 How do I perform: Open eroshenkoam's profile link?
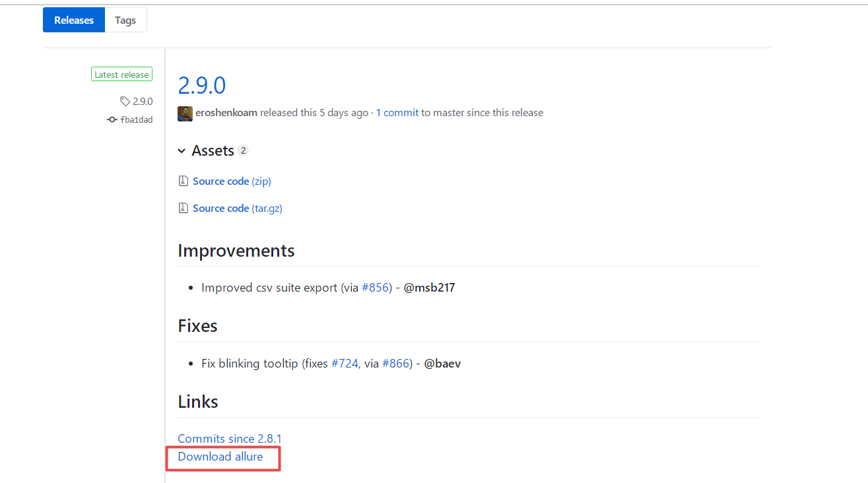click(226, 113)
